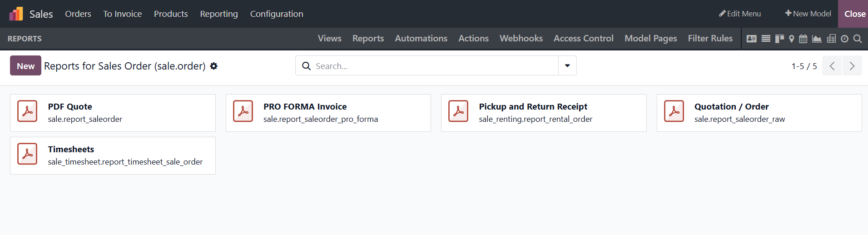This screenshot has height=235, width=868.
Task: Click Edit Menu in the top bar
Action: click(x=740, y=14)
